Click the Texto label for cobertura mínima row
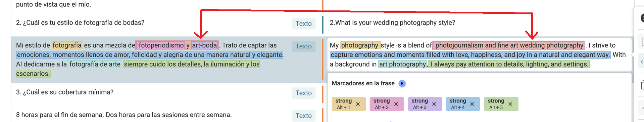This screenshot has width=644, height=122. point(304,93)
